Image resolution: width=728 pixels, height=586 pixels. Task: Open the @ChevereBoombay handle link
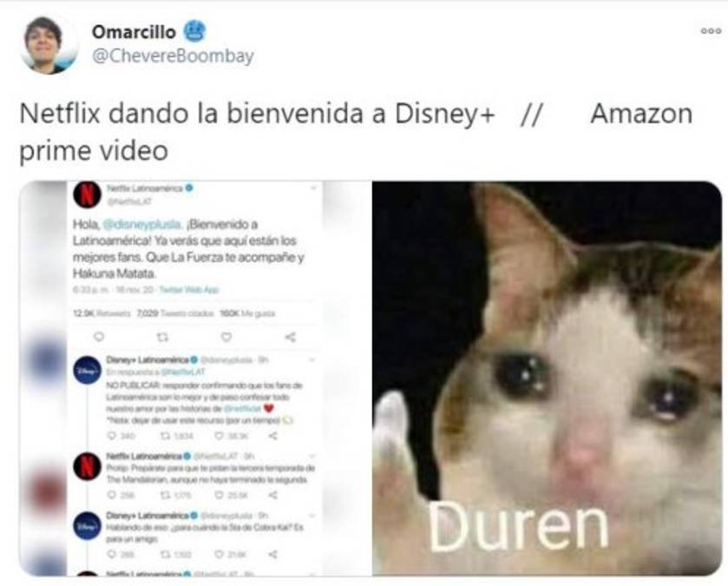[173, 56]
